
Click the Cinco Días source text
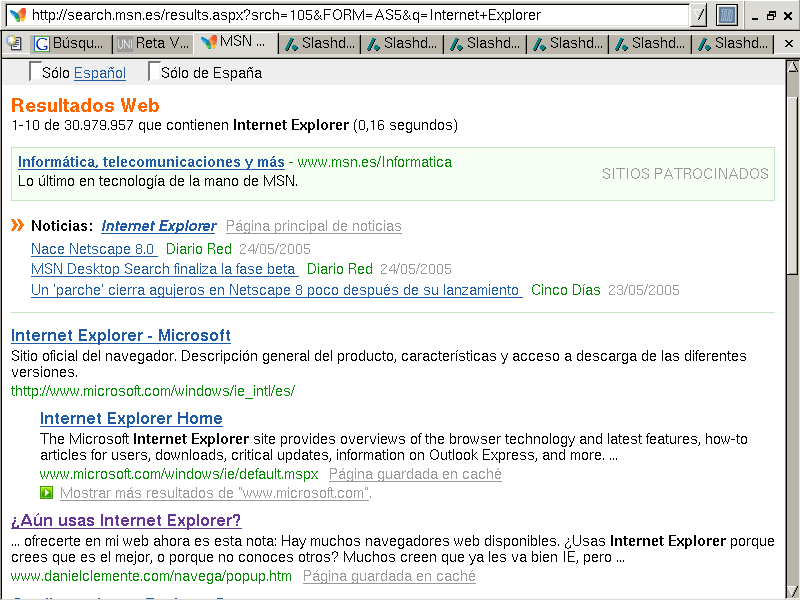click(x=566, y=290)
